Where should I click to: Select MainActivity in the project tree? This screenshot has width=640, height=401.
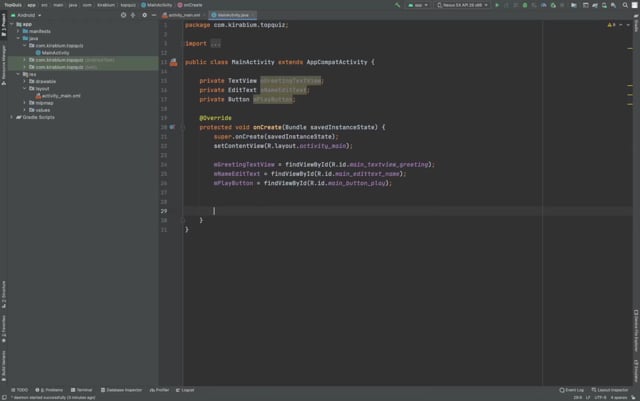[x=55, y=53]
